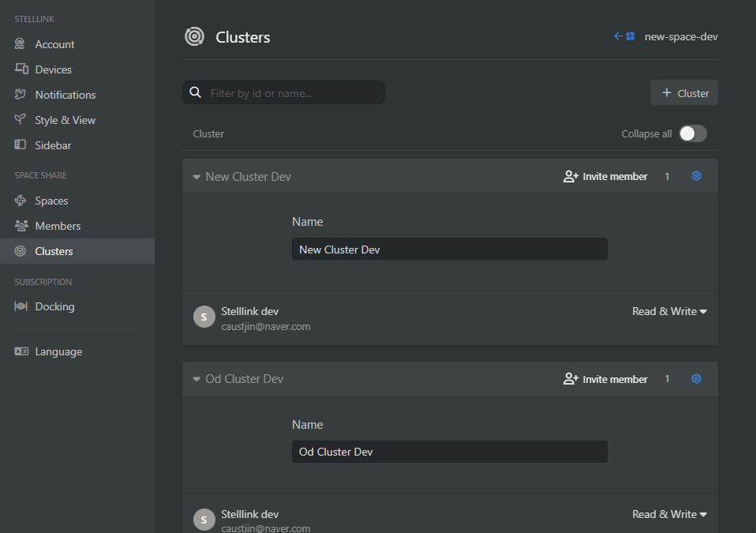
Task: Invite member to New Cluster Dev
Action: coord(605,176)
